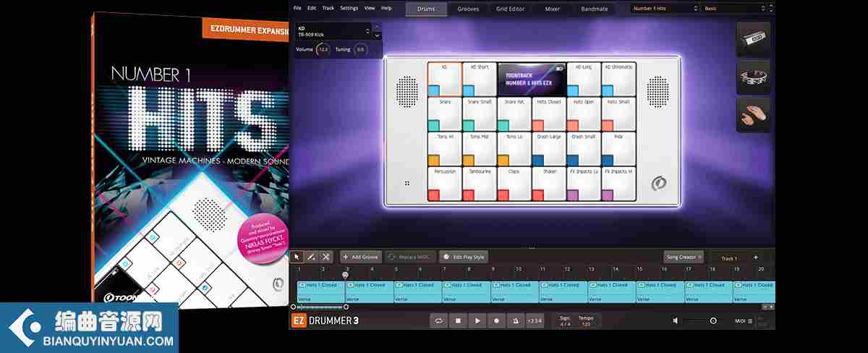Click the cowbell instrument thumbnail
The width and height of the screenshot is (868, 353).
pos(753,39)
